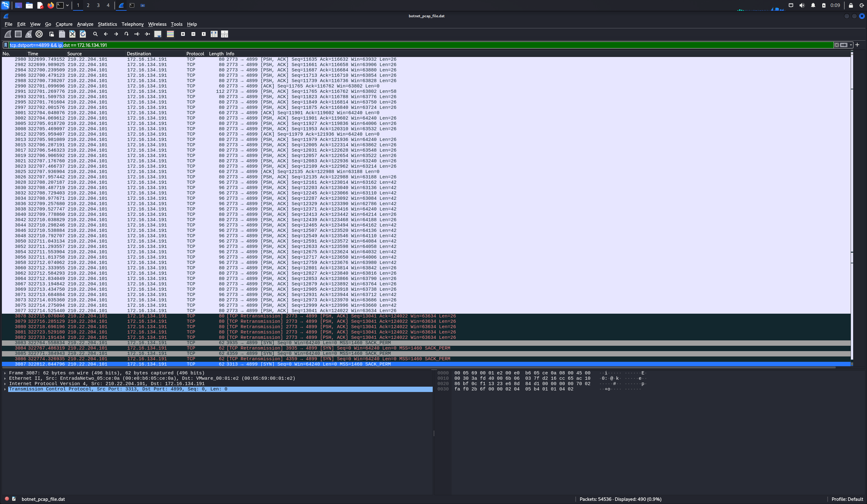Expand the Frame 3087 details row

[x=5, y=373]
